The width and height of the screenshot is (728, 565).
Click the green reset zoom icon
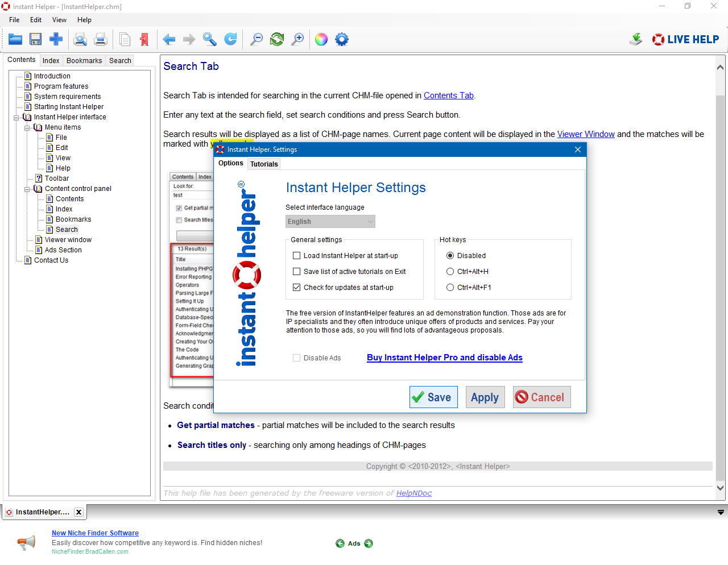(x=277, y=39)
